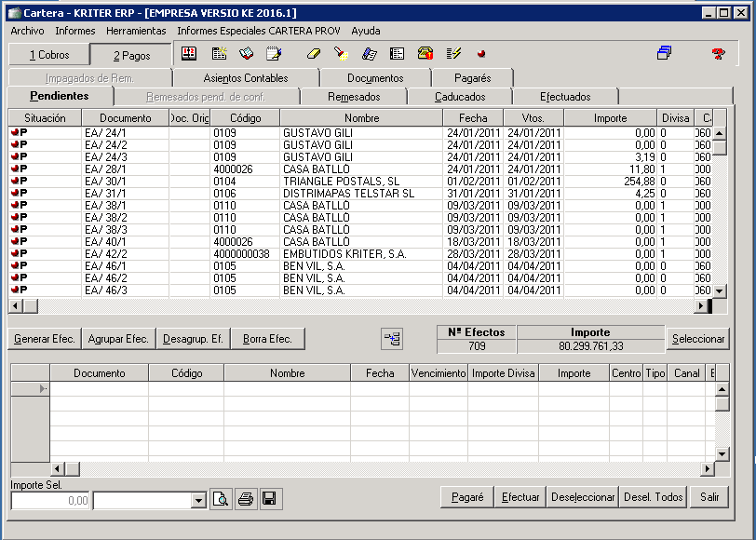
Task: Click the upper grid's horizontal scroll right arrow
Action: point(700,305)
